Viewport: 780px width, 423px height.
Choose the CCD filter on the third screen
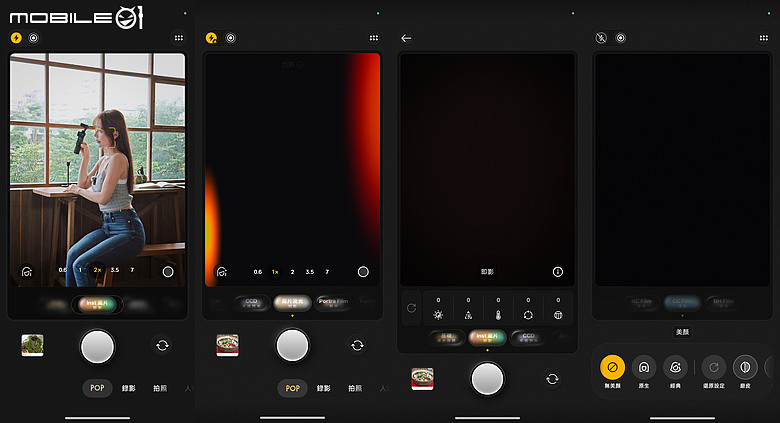pos(528,337)
